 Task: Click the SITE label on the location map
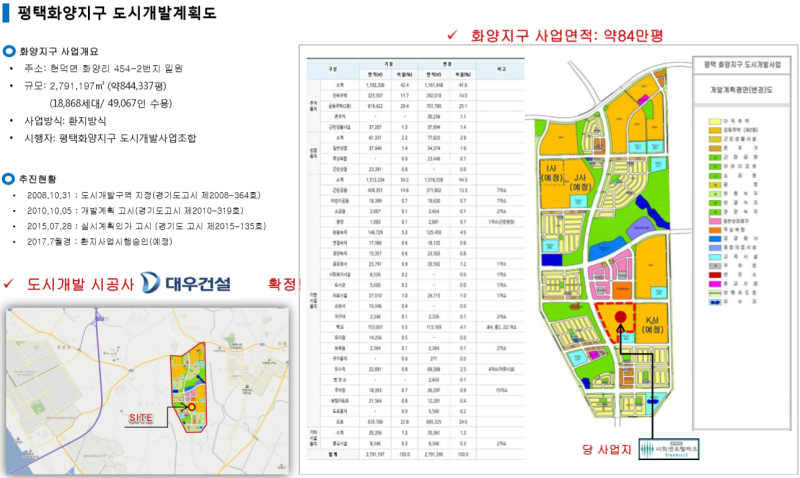point(141,418)
